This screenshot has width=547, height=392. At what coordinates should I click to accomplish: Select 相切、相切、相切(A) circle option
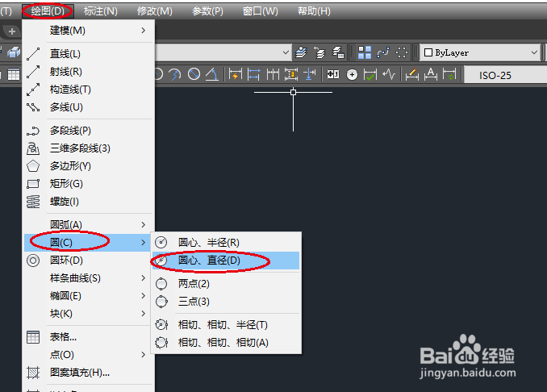coord(226,343)
